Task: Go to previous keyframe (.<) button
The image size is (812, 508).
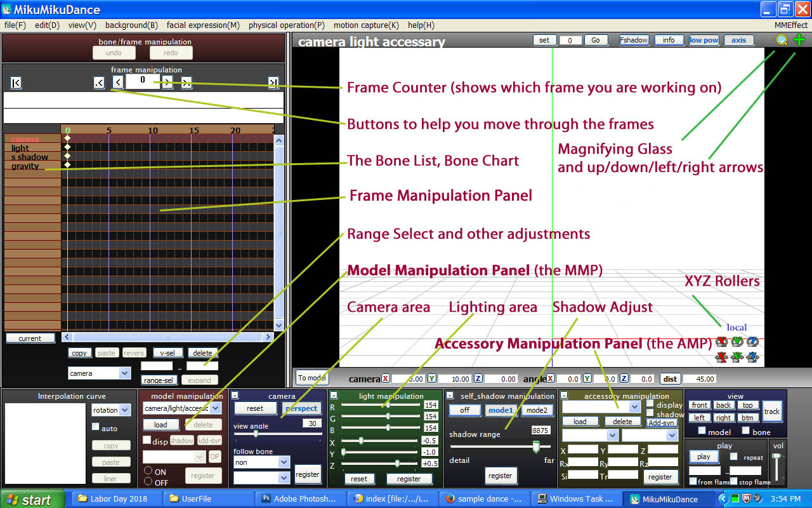Action: pos(99,82)
